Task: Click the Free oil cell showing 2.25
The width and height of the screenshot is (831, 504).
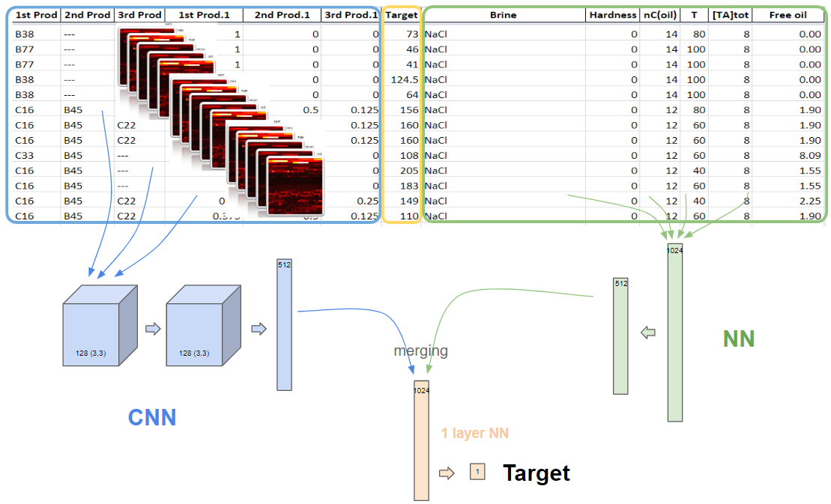Action: (788, 201)
